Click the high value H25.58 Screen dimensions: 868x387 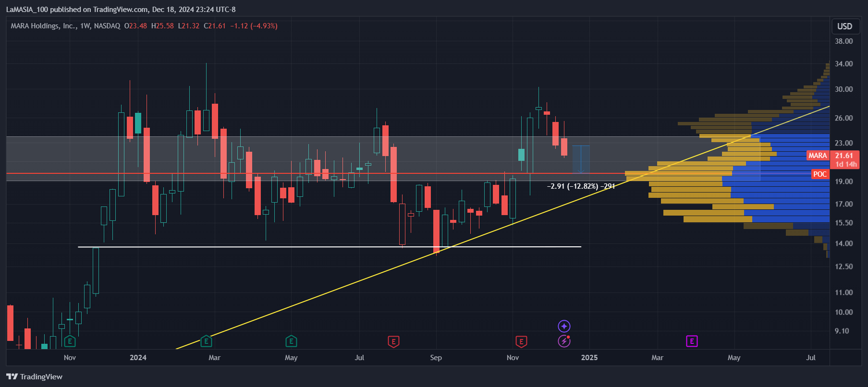tap(162, 26)
